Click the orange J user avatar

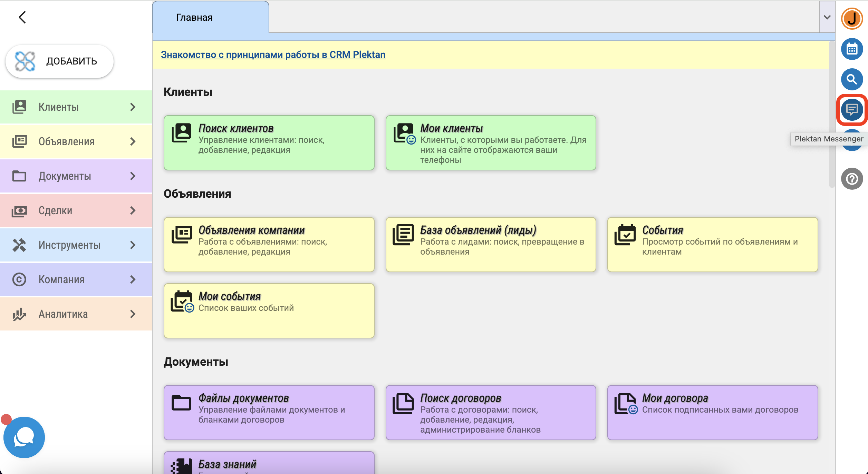[x=851, y=19]
